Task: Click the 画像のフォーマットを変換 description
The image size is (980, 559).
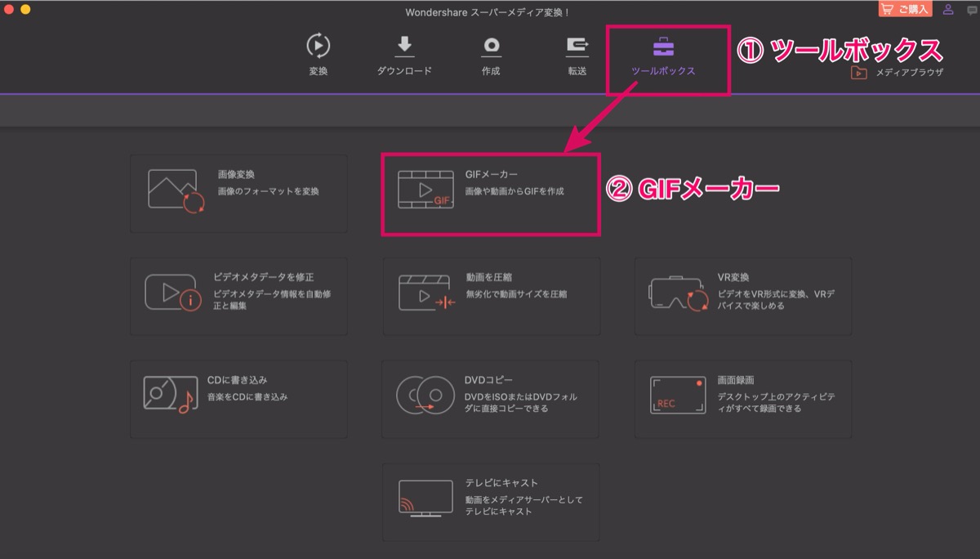Action: (268, 191)
